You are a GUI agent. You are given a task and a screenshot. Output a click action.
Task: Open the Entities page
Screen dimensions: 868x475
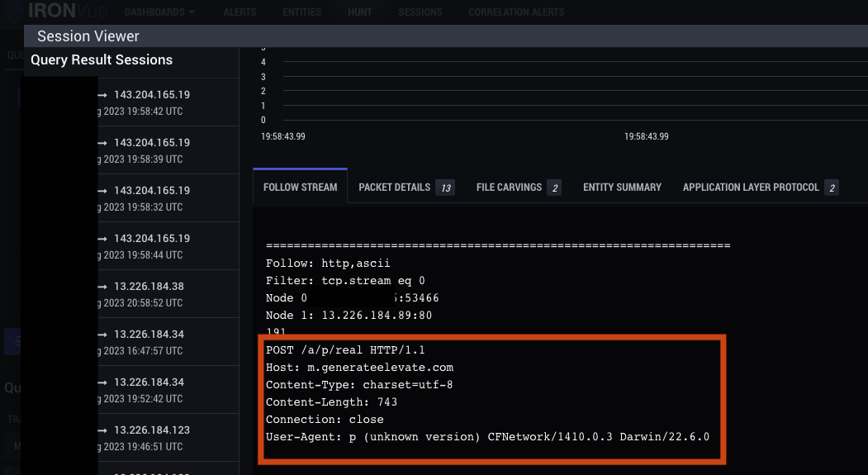click(301, 12)
